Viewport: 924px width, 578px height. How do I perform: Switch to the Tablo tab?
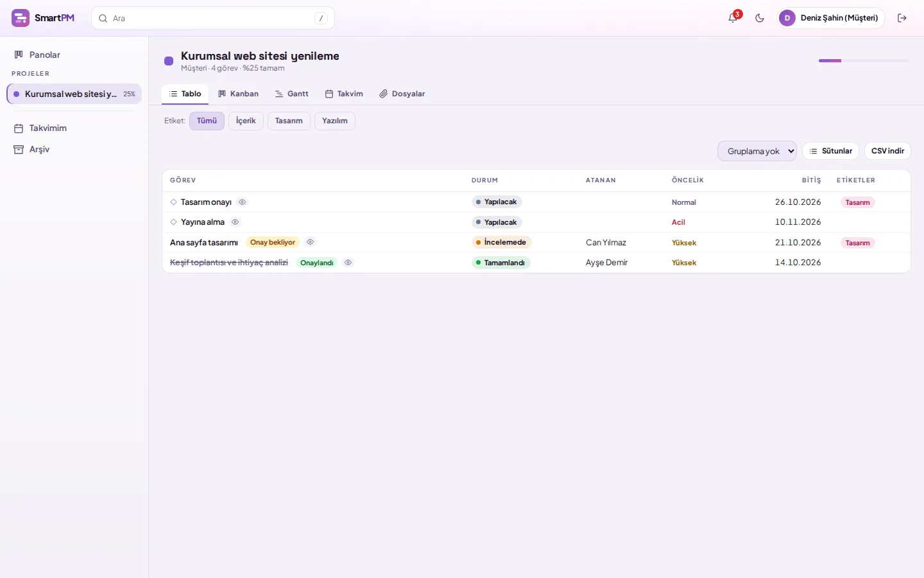185,94
